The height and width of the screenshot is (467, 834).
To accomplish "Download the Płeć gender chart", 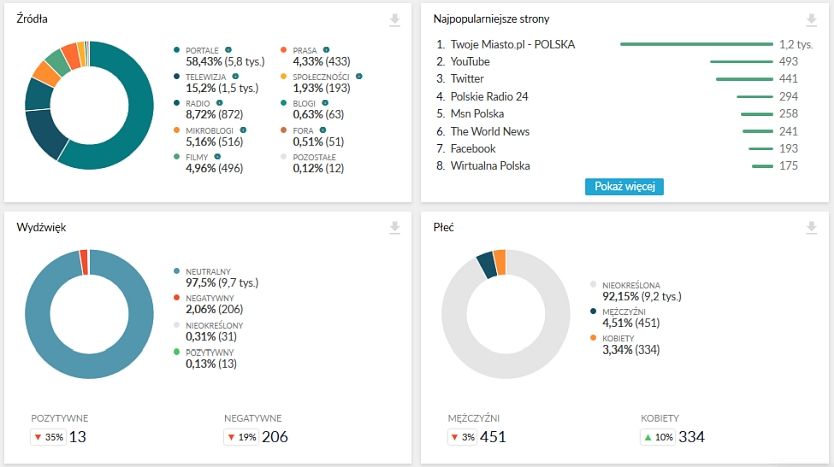I will 811,229.
